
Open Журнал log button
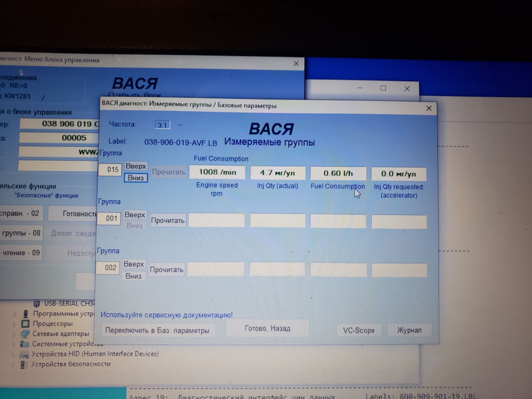409,330
